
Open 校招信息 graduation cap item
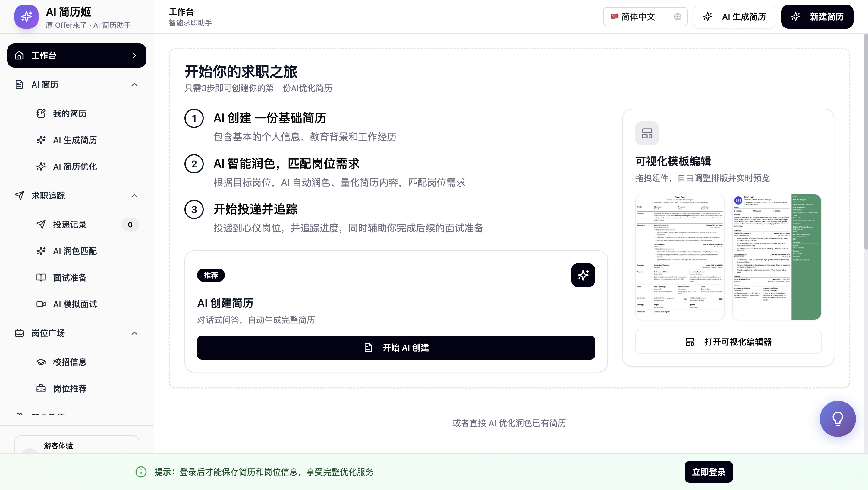pyautogui.click(x=70, y=362)
